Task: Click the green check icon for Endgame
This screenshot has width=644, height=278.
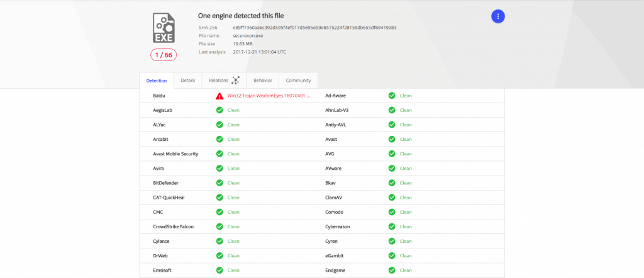Action: (392, 270)
